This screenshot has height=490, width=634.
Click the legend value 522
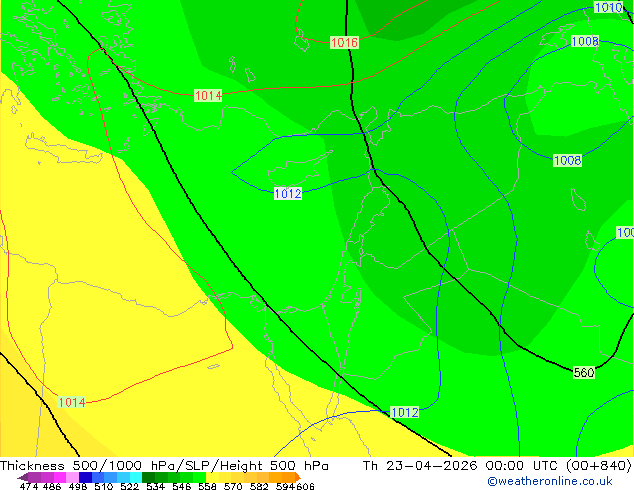coord(129,486)
